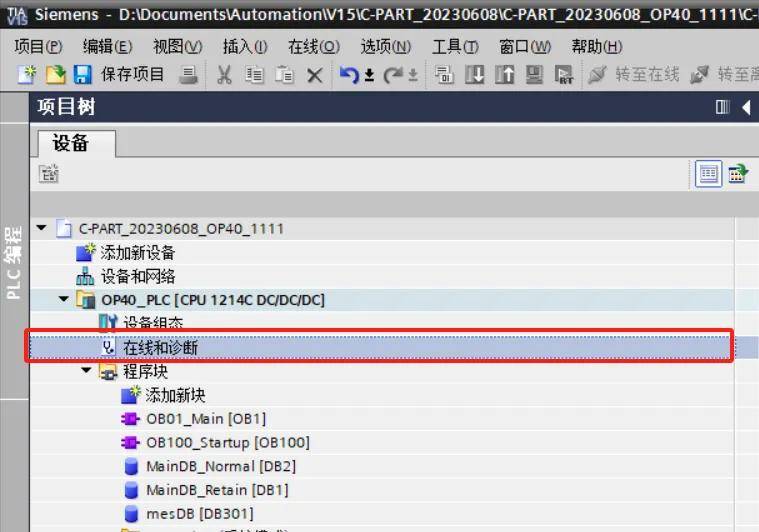This screenshot has height=532, width=759.
Task: Collapse the C-PART_20230608_OP40_1111 project node
Action: (x=42, y=228)
